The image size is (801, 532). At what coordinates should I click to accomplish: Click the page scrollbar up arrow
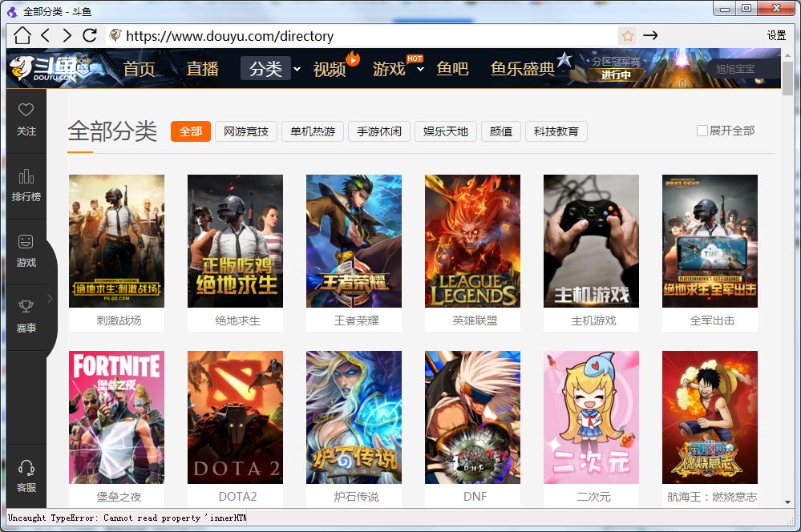pyautogui.click(x=787, y=55)
